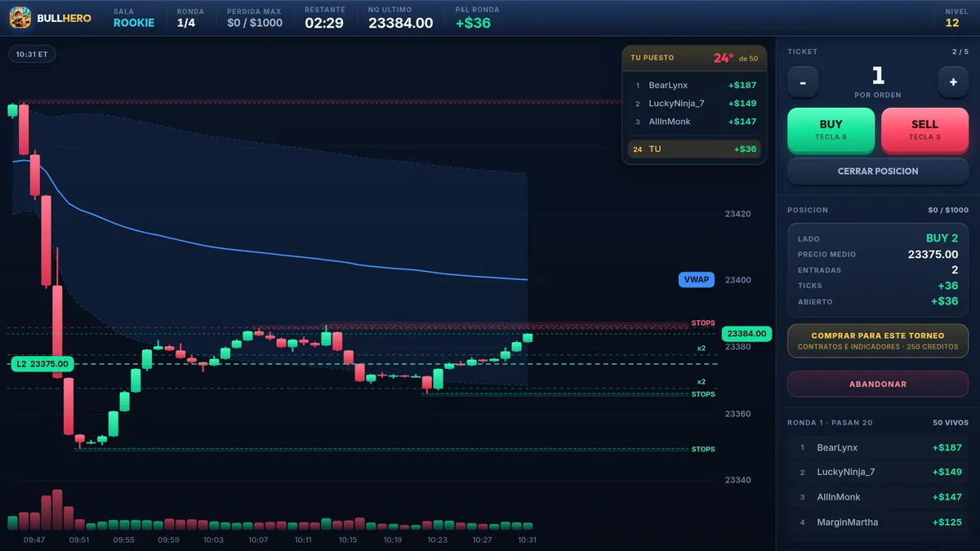980x551 pixels.
Task: Click the BullHero logo avatar icon
Action: click(x=20, y=17)
